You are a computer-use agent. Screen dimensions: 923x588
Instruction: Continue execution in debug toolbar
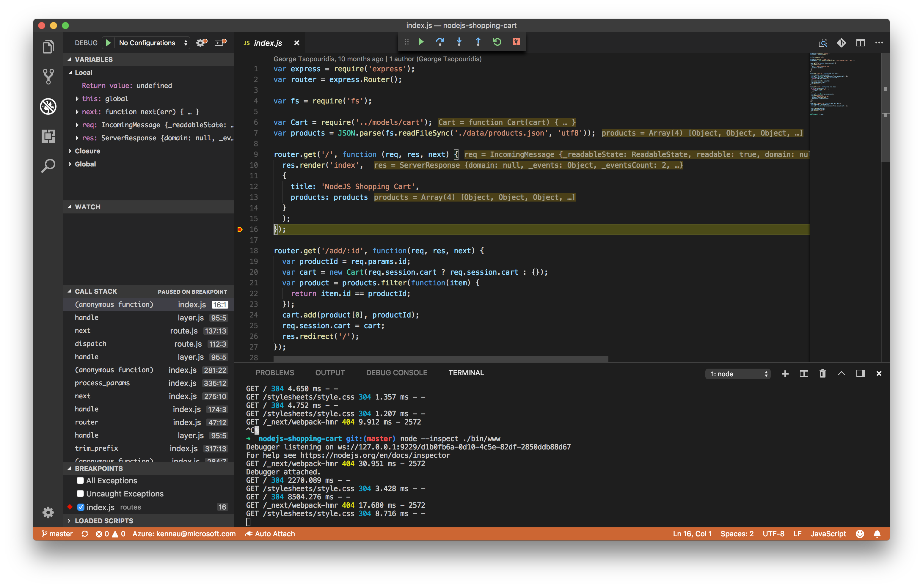click(x=421, y=42)
